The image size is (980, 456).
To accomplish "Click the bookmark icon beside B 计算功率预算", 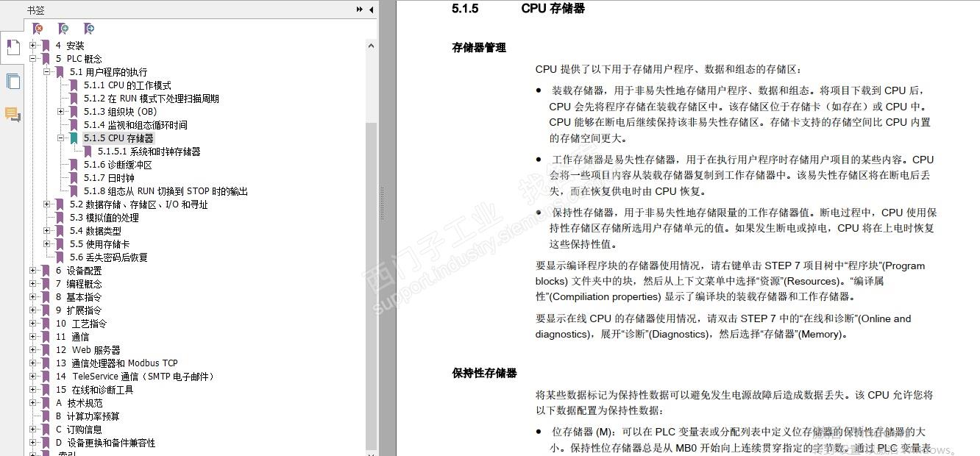I will 46,416.
